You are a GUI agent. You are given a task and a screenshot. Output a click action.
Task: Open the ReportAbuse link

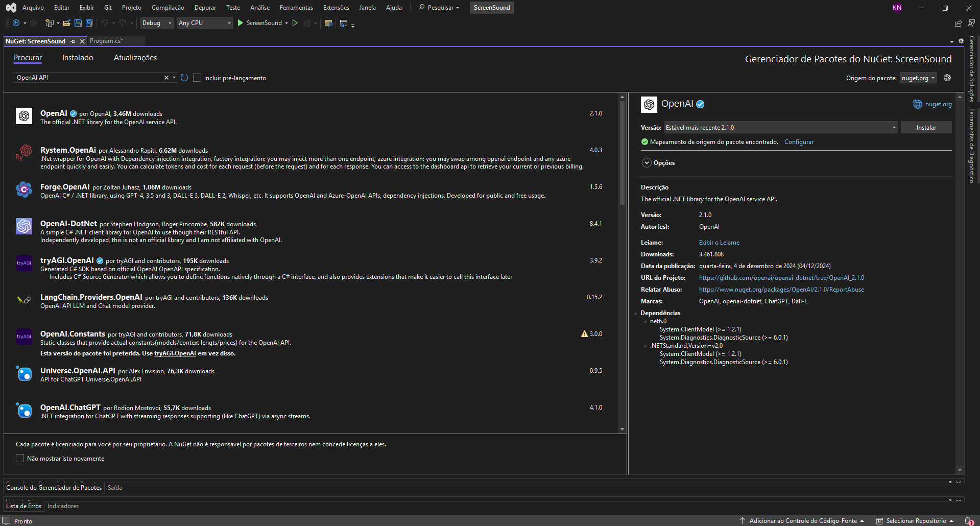pyautogui.click(x=781, y=290)
